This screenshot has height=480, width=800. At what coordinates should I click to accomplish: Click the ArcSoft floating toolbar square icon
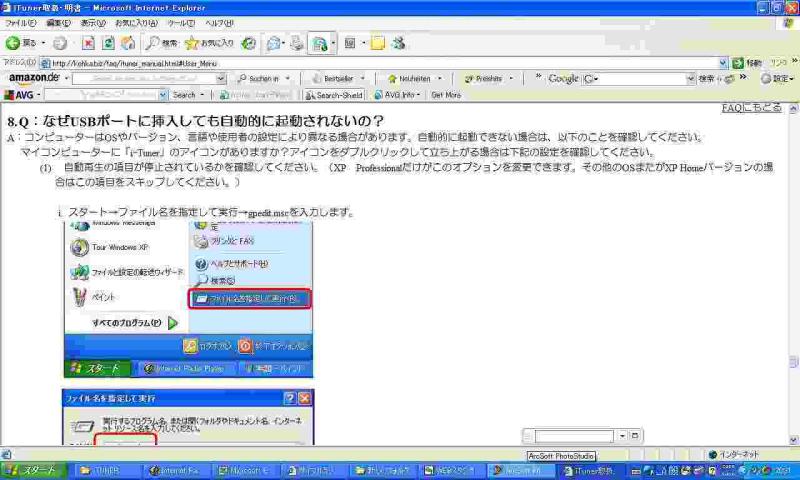[635, 436]
